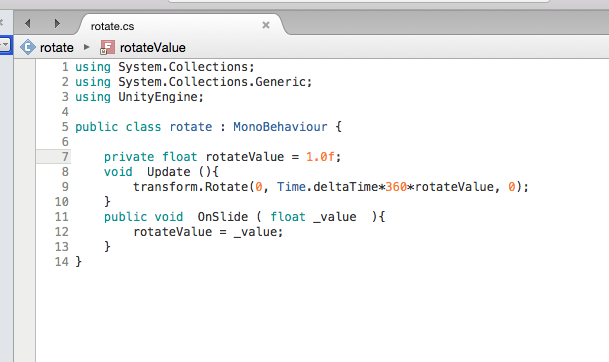Open the rotate class breadcrumb selector
The image size is (609, 362).
[57, 48]
